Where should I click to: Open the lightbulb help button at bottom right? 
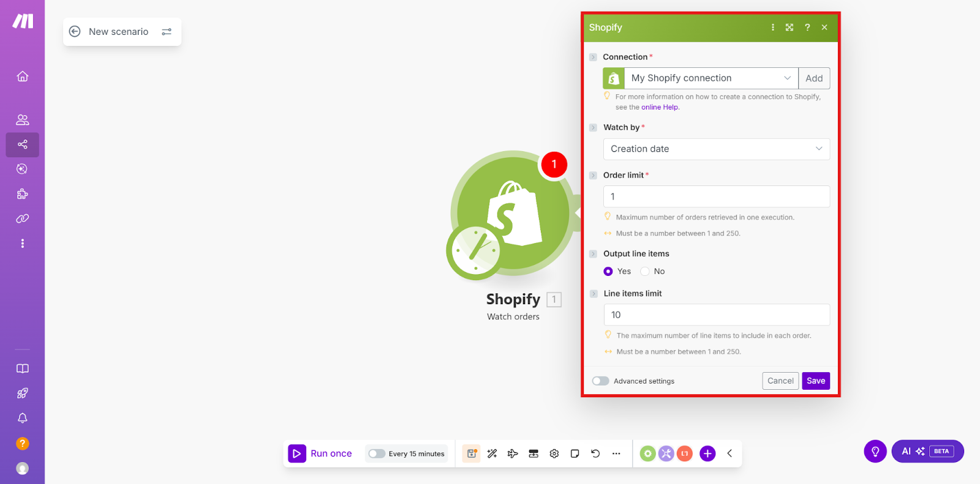875,452
